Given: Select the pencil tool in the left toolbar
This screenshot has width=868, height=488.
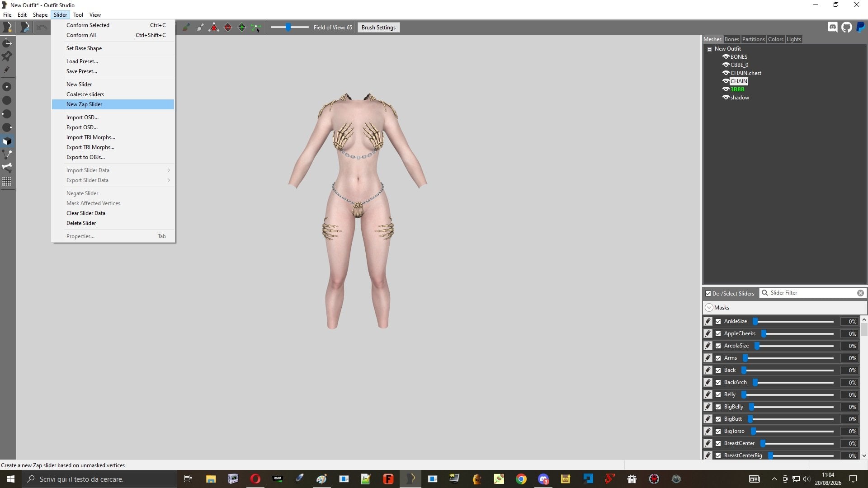Looking at the screenshot, I should point(7,70).
